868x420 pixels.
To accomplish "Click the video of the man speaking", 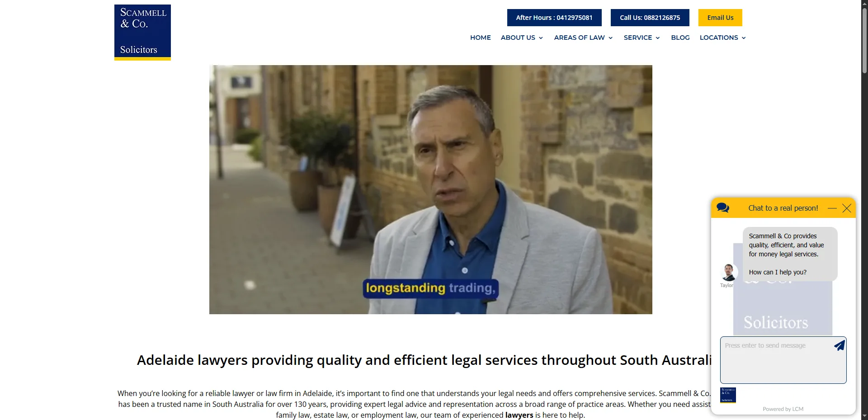I will click(431, 189).
